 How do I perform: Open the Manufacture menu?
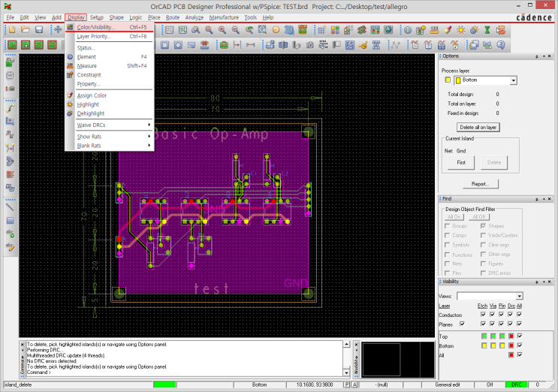pyautogui.click(x=224, y=17)
